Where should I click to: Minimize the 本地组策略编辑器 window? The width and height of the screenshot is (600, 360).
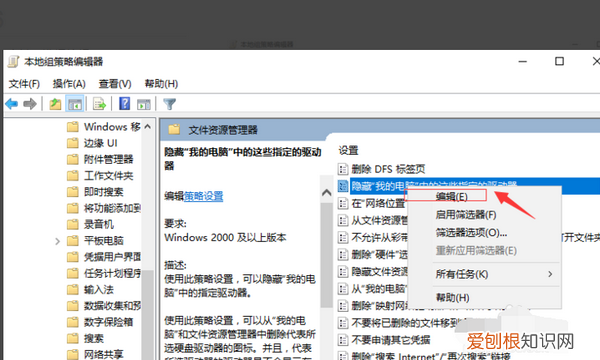pos(523,61)
